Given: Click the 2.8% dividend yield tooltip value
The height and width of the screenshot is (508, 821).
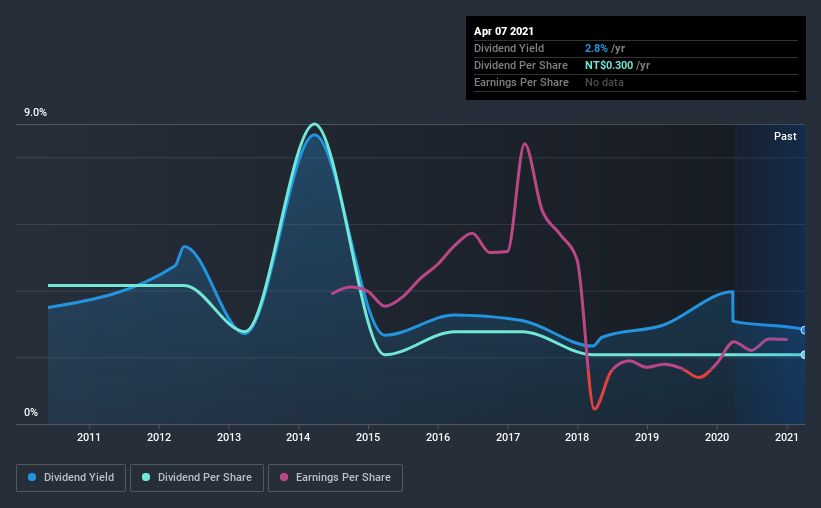Looking at the screenshot, I should coord(598,48).
